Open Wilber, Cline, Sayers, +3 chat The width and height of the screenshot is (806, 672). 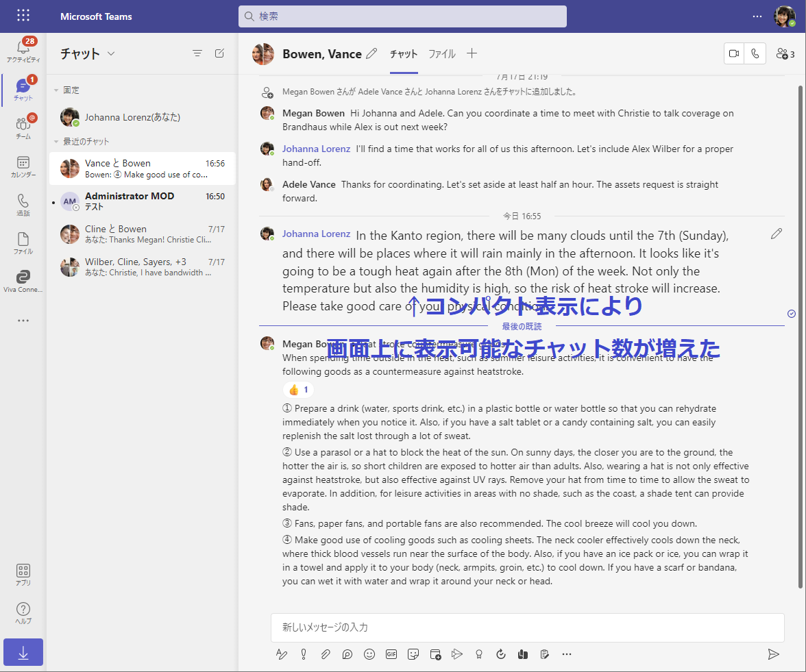(x=143, y=267)
